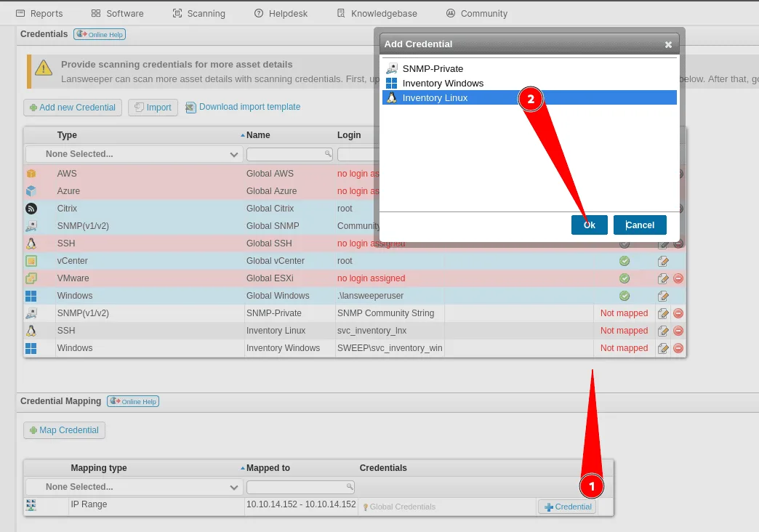The height and width of the screenshot is (532, 759).
Task: Open the Scanning menu
Action: [x=199, y=14]
